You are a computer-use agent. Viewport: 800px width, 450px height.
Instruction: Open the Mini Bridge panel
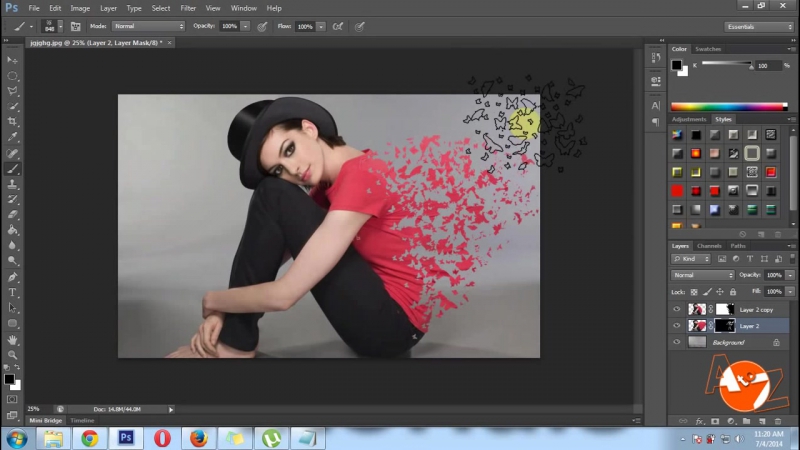tap(45, 421)
